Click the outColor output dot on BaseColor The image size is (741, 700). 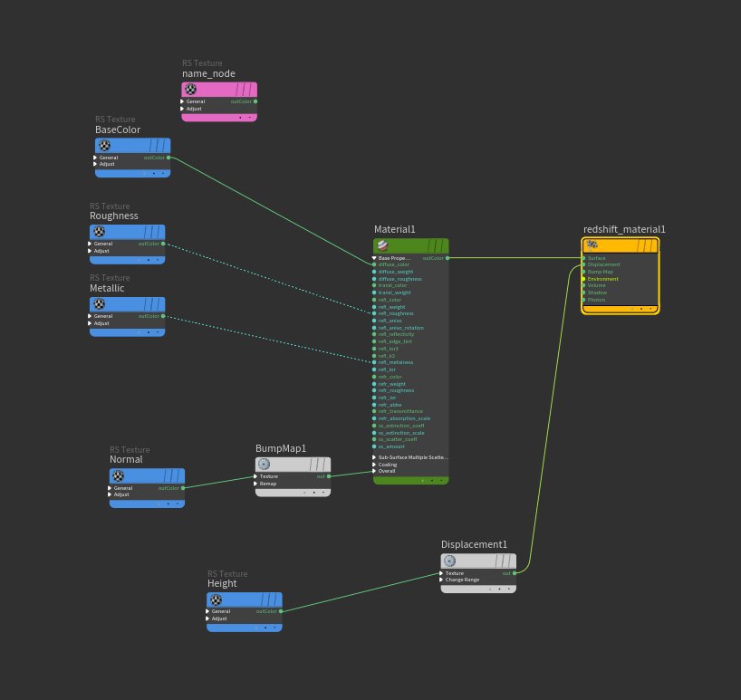[168, 158]
